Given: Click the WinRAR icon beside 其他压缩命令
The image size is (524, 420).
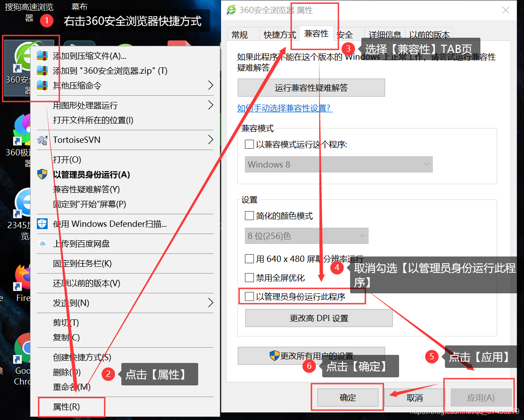Looking at the screenshot, I should pos(42,85).
